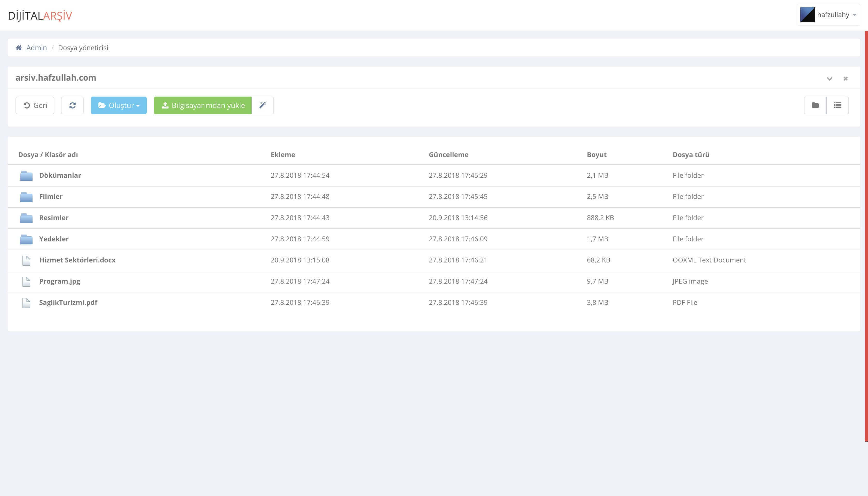Viewport: 868px width, 496px height.
Task: Collapse the arsiv.hafzullah.com panel chevron
Action: point(829,79)
